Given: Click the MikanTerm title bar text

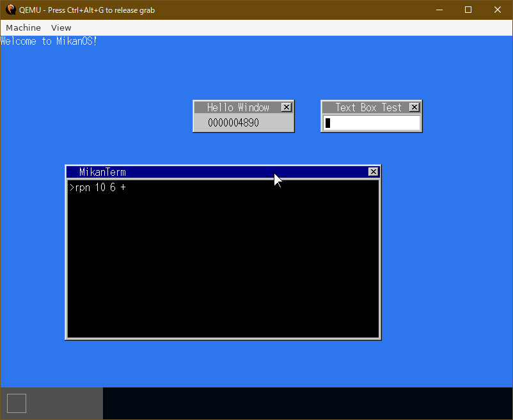Looking at the screenshot, I should click(102, 172).
